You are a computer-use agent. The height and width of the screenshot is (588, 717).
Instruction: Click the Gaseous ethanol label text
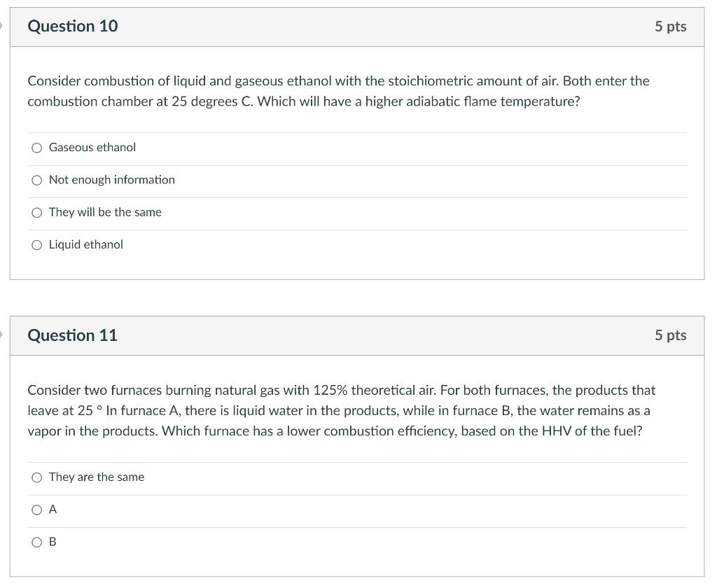92,147
